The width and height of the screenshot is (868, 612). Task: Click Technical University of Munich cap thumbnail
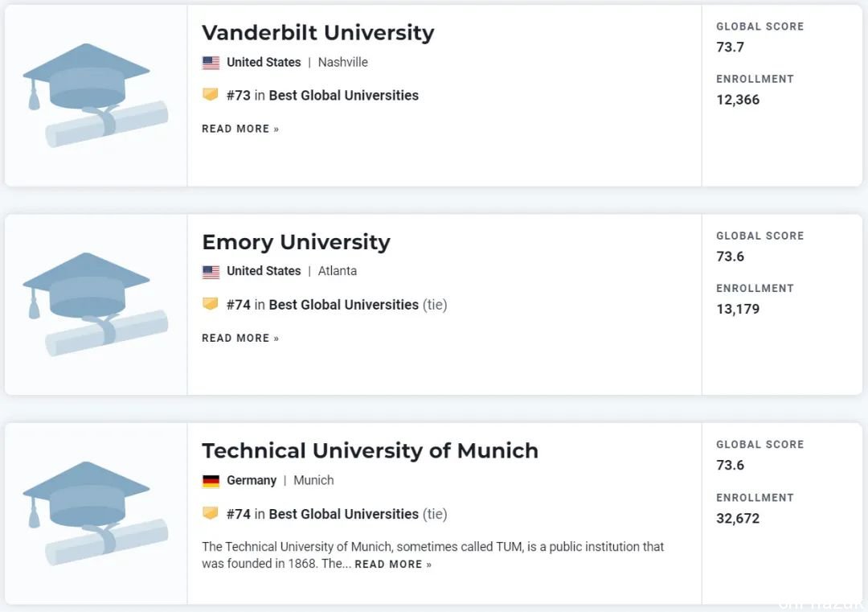(95, 513)
